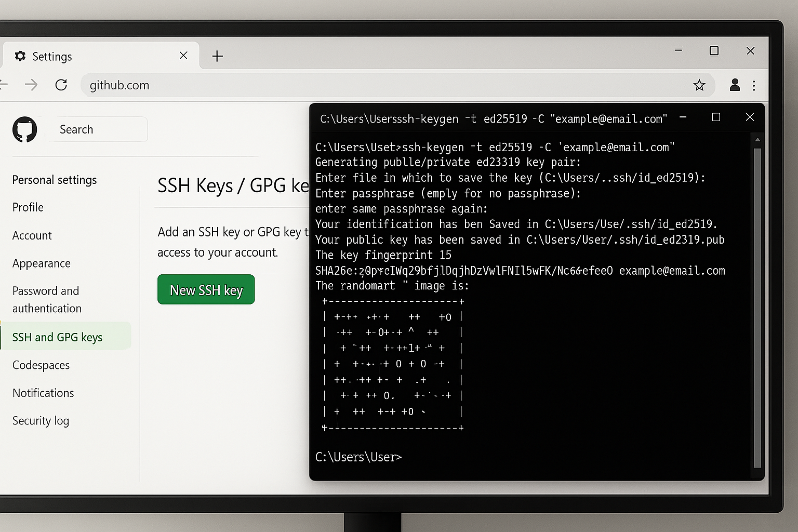The image size is (798, 532).
Task: Reload the github.com page
Action: [x=61, y=85]
